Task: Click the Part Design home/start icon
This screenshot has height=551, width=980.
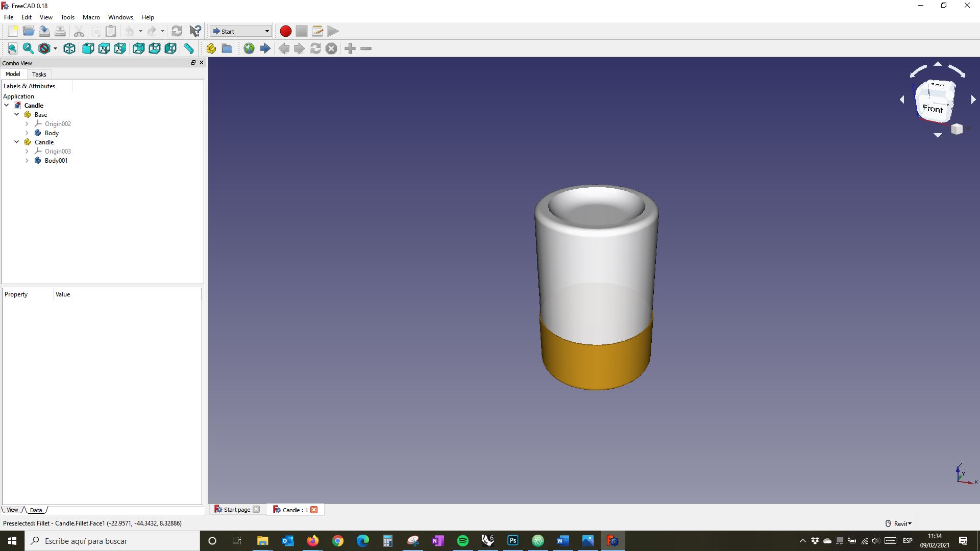Action: (249, 48)
